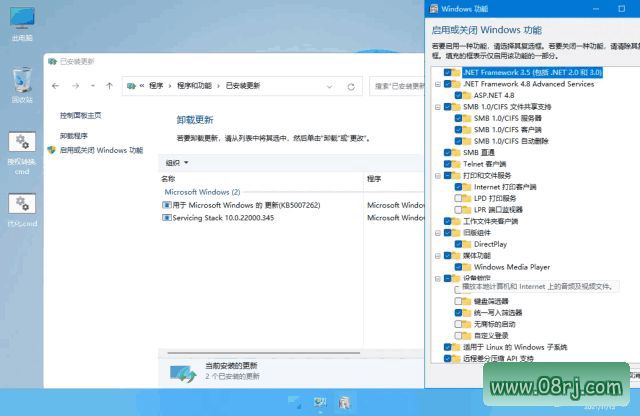The width and height of the screenshot is (640, 416).
Task: Collapse the 媒体功能 node
Action: (438, 256)
